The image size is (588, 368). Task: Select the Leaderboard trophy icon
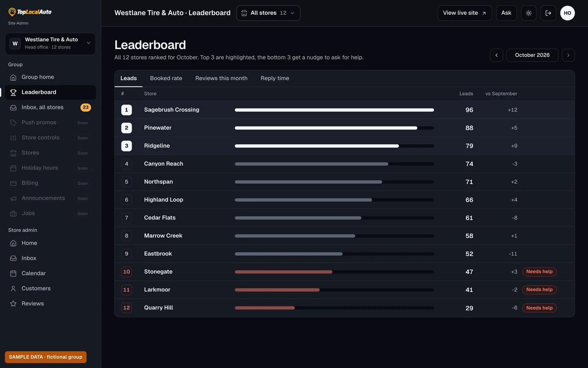(x=13, y=92)
